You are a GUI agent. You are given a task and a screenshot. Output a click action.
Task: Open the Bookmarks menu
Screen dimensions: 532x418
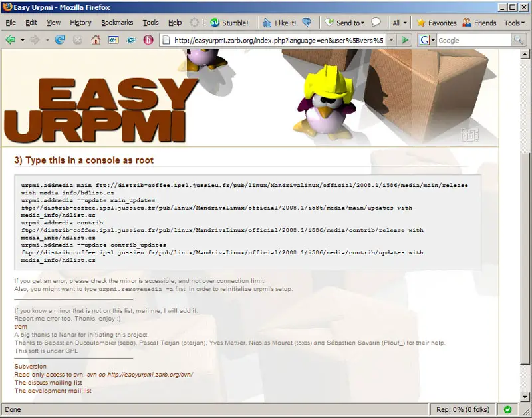tap(117, 23)
